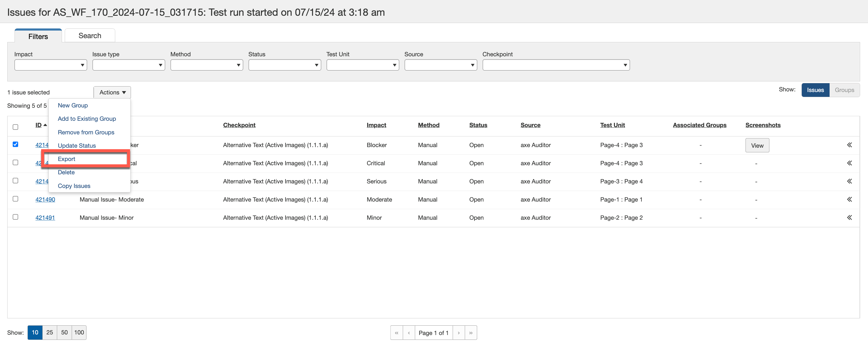The width and height of the screenshot is (868, 345).
Task: Check the select-all header checkbox
Action: click(15, 127)
